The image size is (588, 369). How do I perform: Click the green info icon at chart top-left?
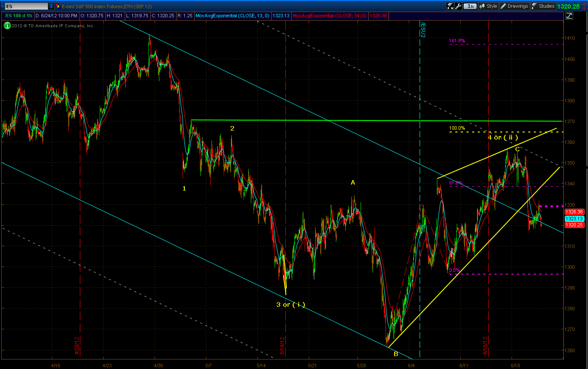point(6,25)
